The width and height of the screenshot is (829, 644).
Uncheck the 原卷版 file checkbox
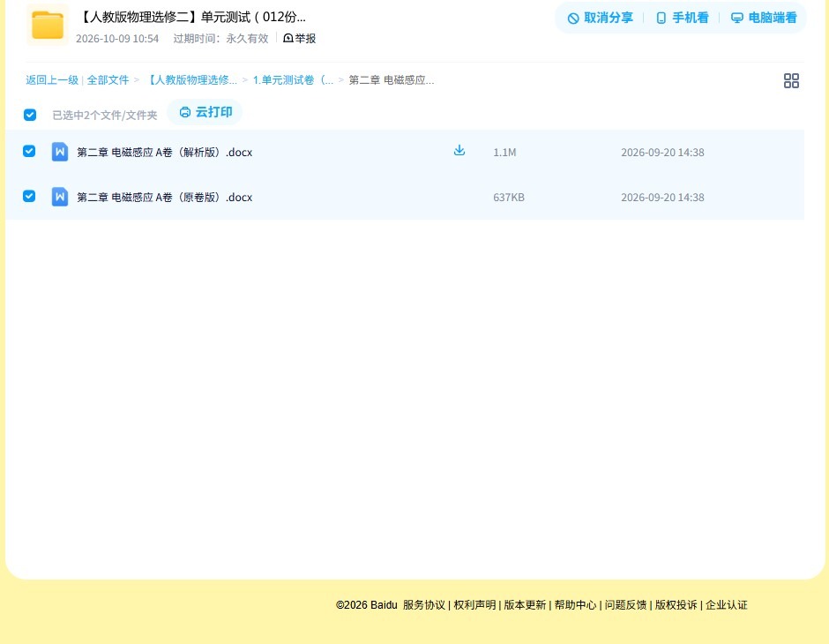pos(29,196)
